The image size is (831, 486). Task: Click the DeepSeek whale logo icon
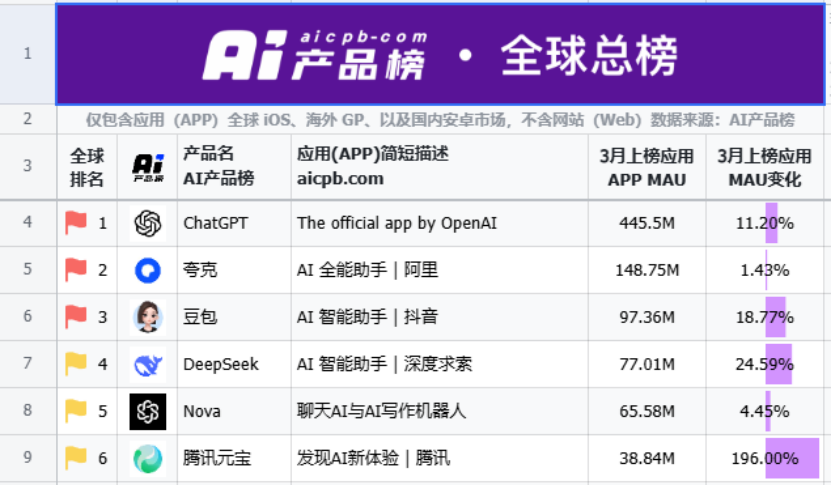point(148,365)
